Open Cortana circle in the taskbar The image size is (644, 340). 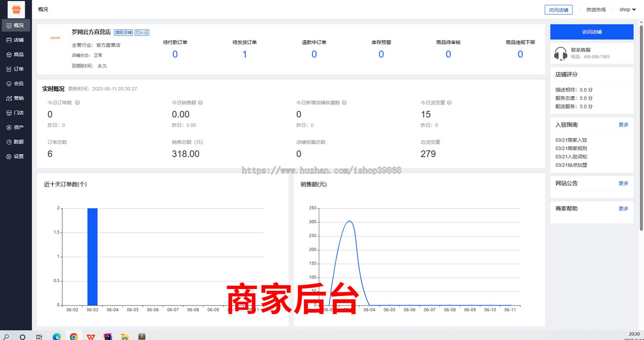(23, 337)
